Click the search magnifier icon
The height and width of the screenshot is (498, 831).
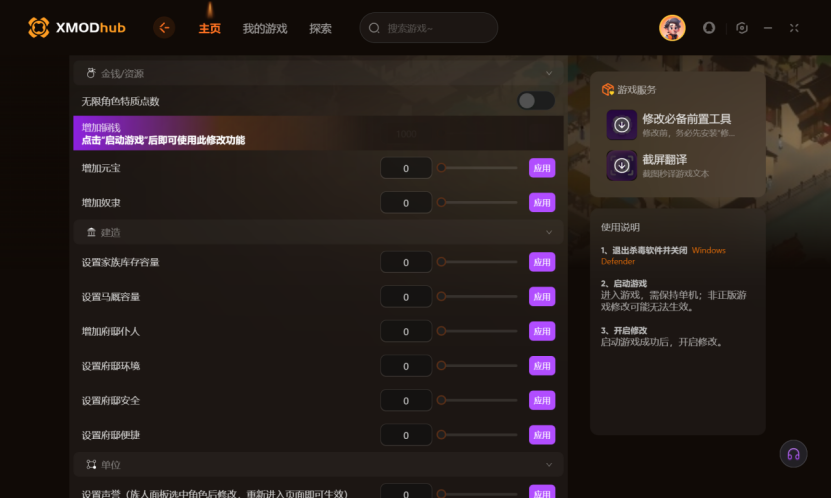[374, 28]
